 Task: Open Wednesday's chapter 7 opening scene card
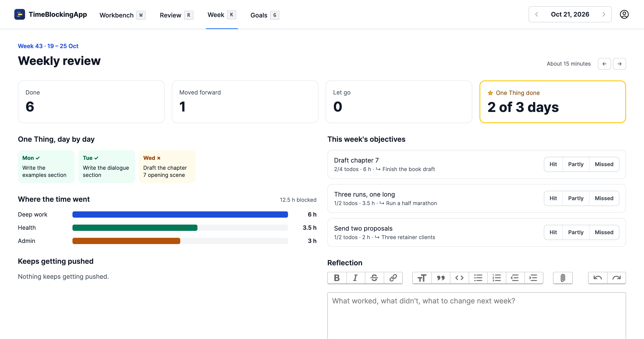[x=167, y=167]
